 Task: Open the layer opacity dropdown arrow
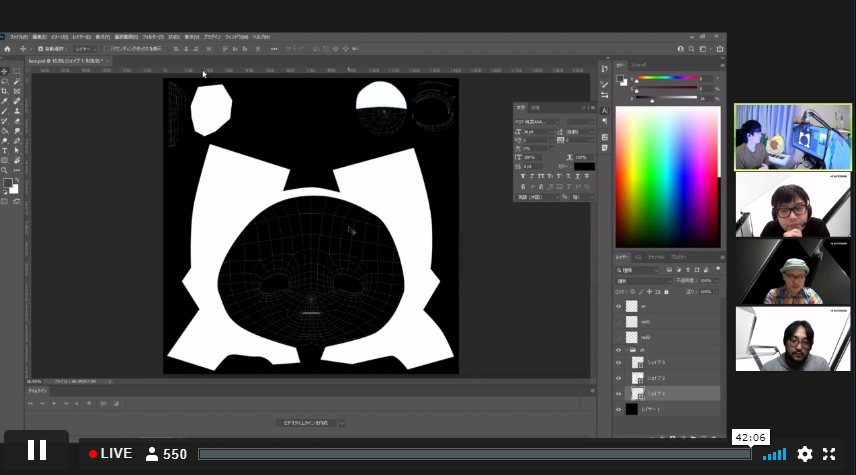[716, 281]
